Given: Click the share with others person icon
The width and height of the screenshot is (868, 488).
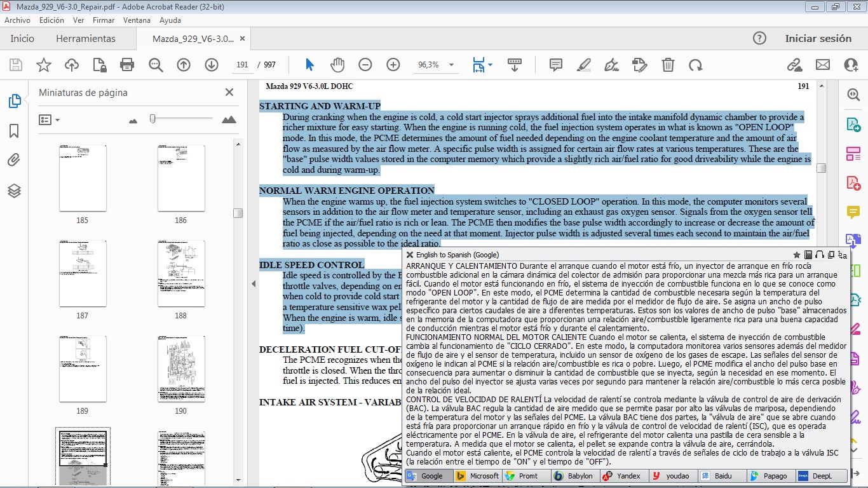Looking at the screenshot, I should [851, 65].
